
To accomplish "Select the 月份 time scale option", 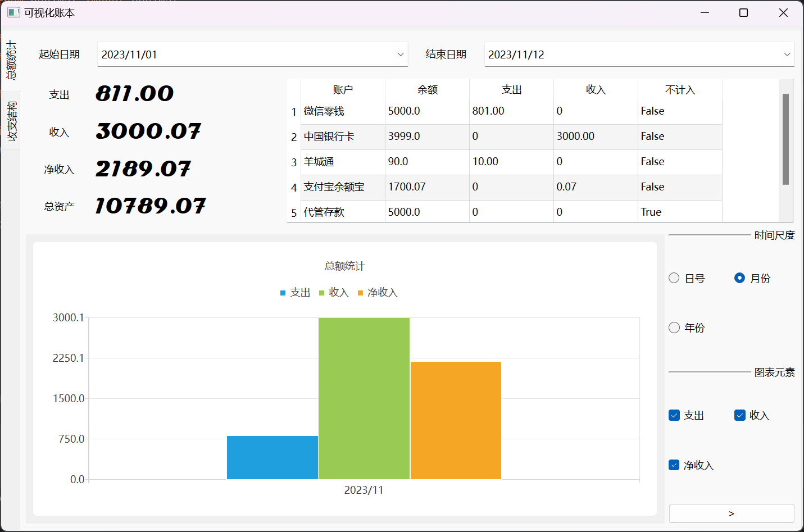I will pyautogui.click(x=740, y=278).
